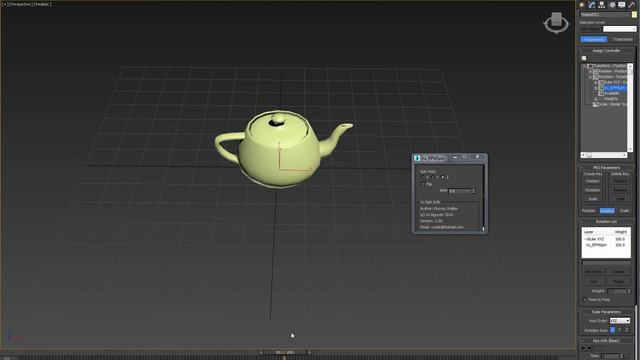The height and width of the screenshot is (360, 640).
Task: Open the Modify command panel tab
Action: click(591, 5)
